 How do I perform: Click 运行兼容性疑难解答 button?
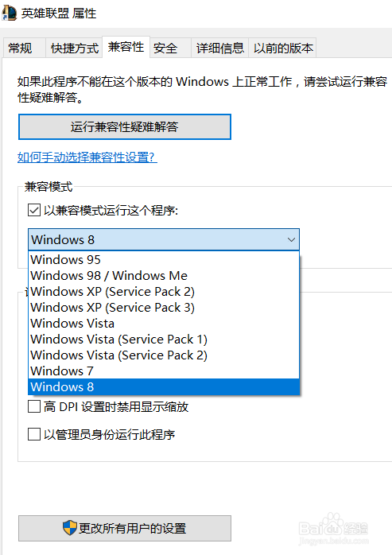point(125,126)
